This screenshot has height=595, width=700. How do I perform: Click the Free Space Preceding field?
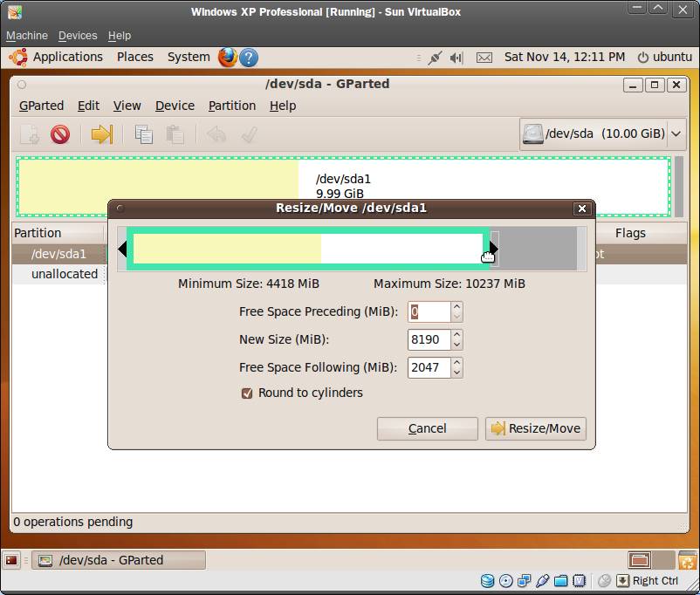[x=429, y=311]
